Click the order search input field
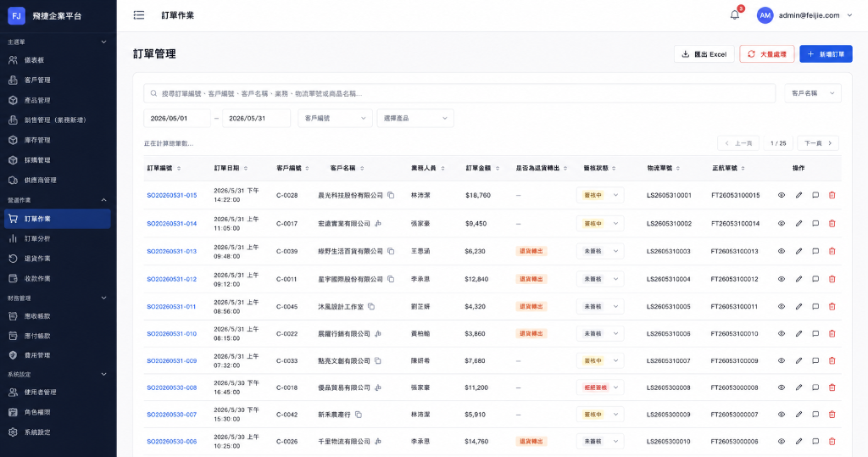Screen dimensions: 868x457 [x=459, y=93]
